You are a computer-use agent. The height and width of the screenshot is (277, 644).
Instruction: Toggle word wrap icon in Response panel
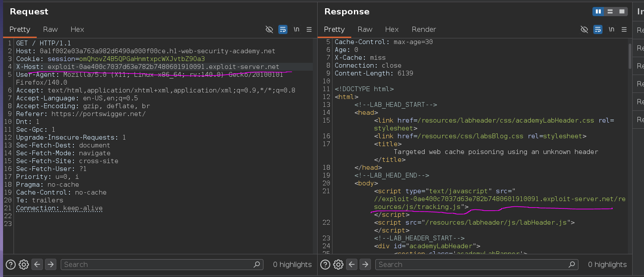[x=598, y=29]
